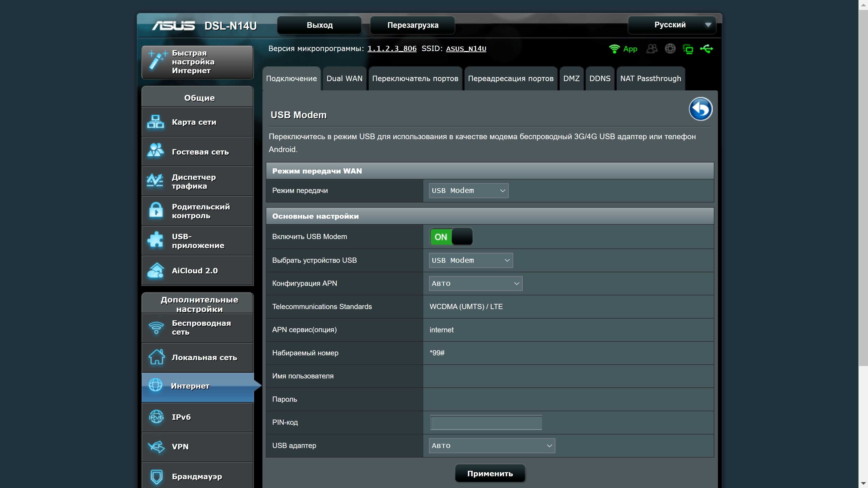The image size is (868, 488).
Task: Click the Выход logout button
Action: [319, 25]
